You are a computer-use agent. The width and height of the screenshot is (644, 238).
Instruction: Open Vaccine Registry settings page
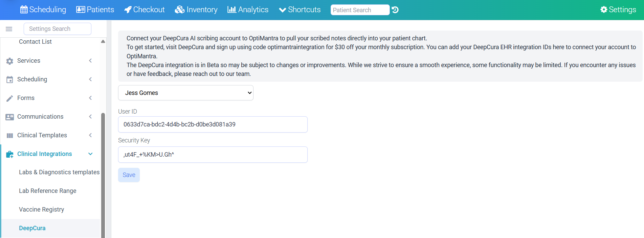tap(42, 210)
